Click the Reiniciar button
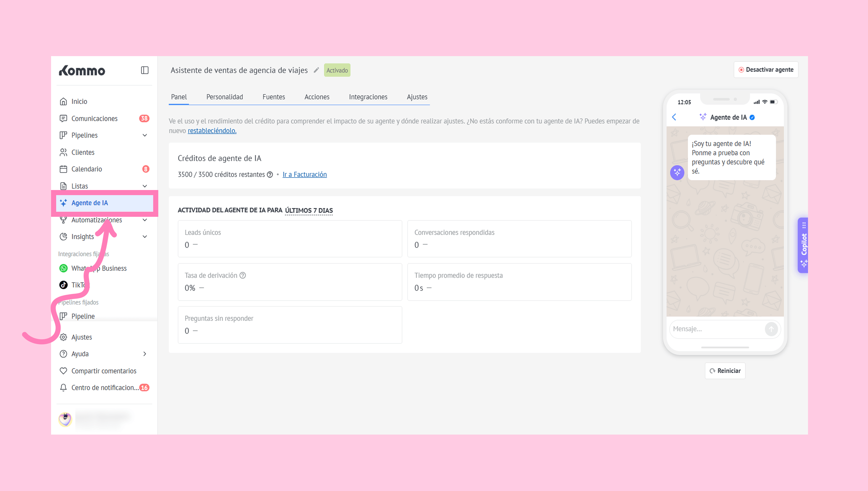Image resolution: width=868 pixels, height=491 pixels. 725,370
